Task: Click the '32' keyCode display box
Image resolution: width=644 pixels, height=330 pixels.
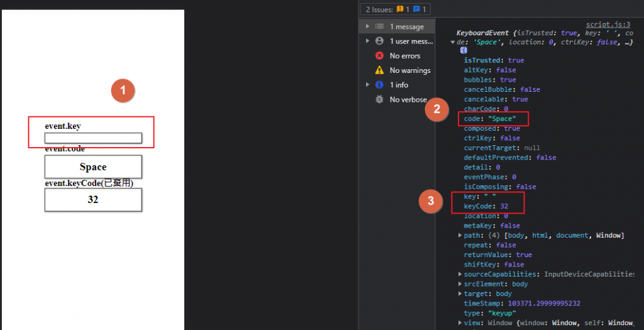Action: coord(93,200)
